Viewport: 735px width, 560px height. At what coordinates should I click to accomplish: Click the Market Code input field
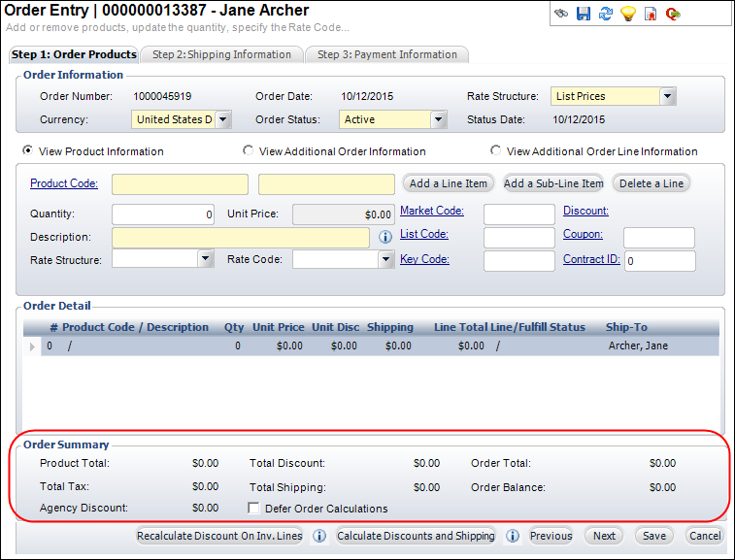[x=519, y=214]
